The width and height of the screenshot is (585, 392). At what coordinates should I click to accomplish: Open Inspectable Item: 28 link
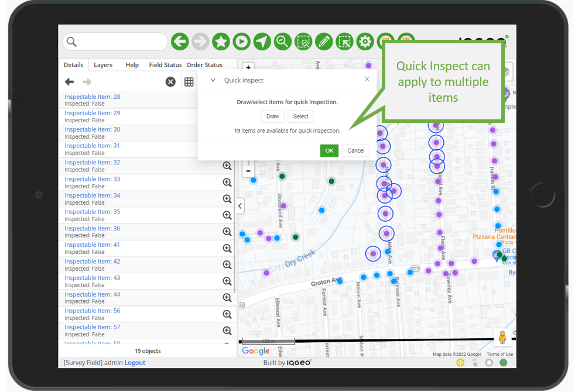(92, 97)
